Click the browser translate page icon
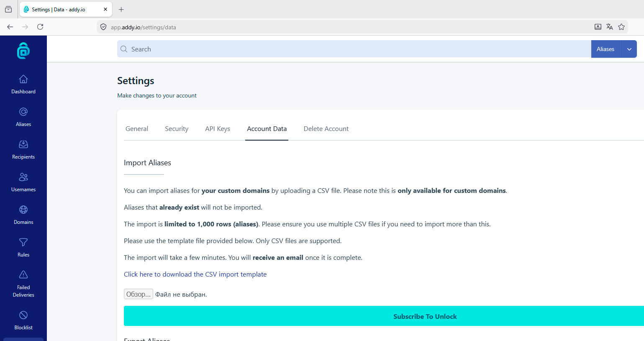This screenshot has height=341, width=644. [610, 27]
